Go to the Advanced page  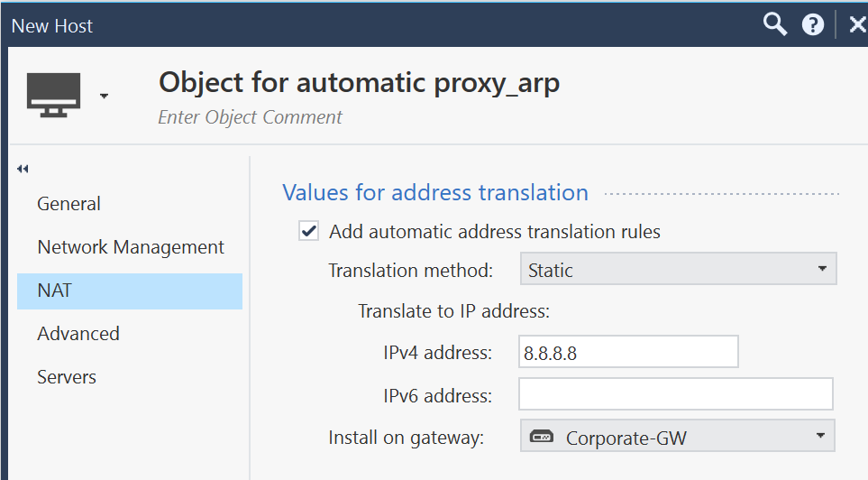tap(78, 334)
